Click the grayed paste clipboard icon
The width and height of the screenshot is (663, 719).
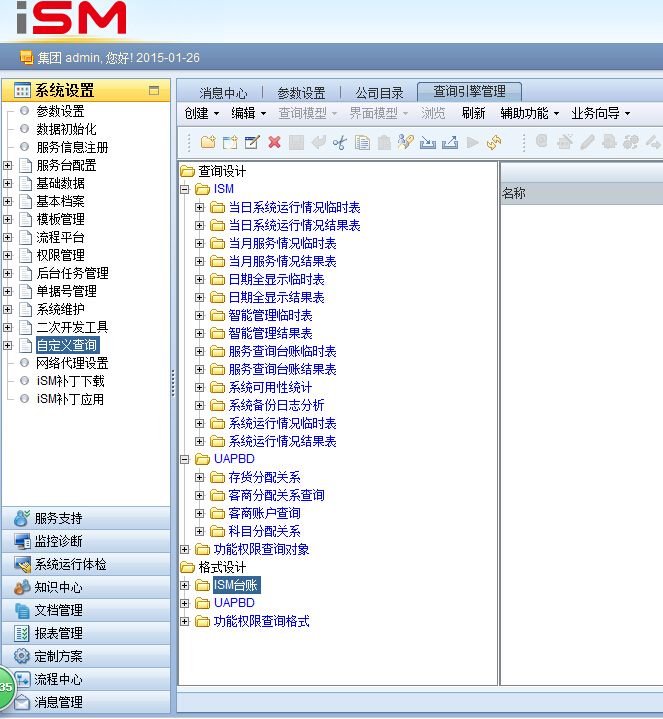tap(384, 142)
